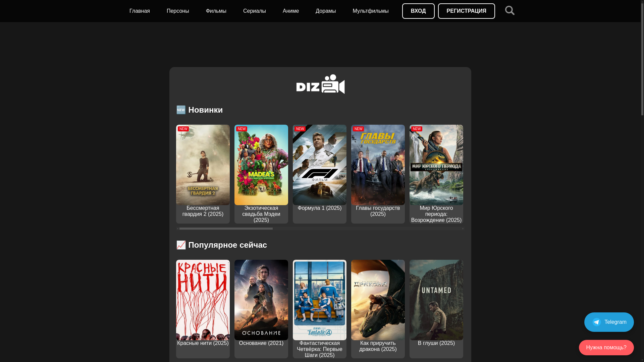Image resolution: width=644 pixels, height=362 pixels.
Task: Click title Фантастическая Четвёрка: Первые Шаги
Action: [320, 349]
